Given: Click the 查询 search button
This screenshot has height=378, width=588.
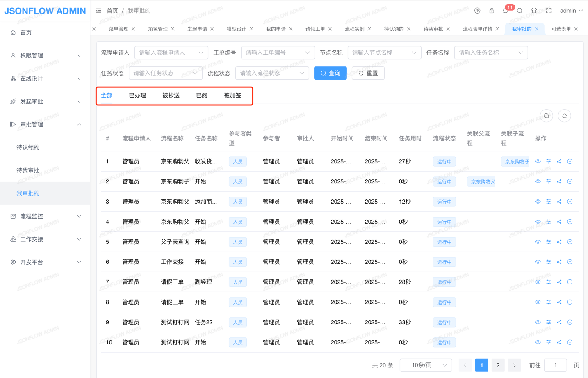Looking at the screenshot, I should pyautogui.click(x=330, y=73).
